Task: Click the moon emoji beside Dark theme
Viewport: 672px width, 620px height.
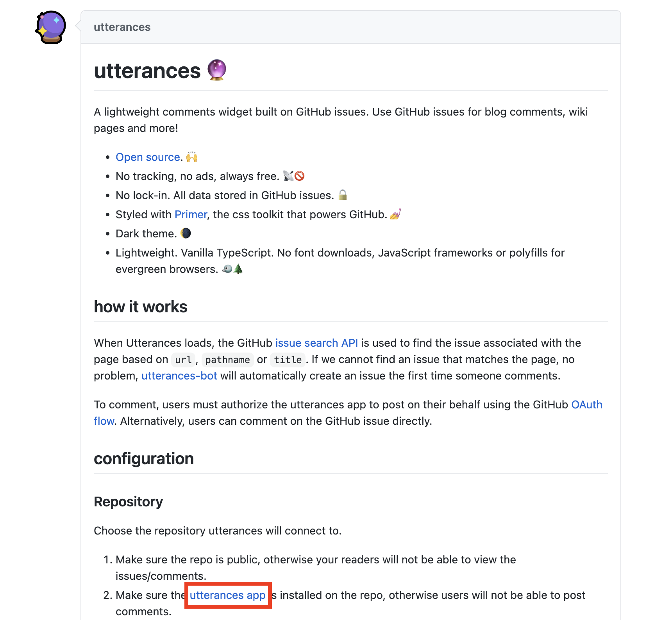Action: (x=186, y=233)
